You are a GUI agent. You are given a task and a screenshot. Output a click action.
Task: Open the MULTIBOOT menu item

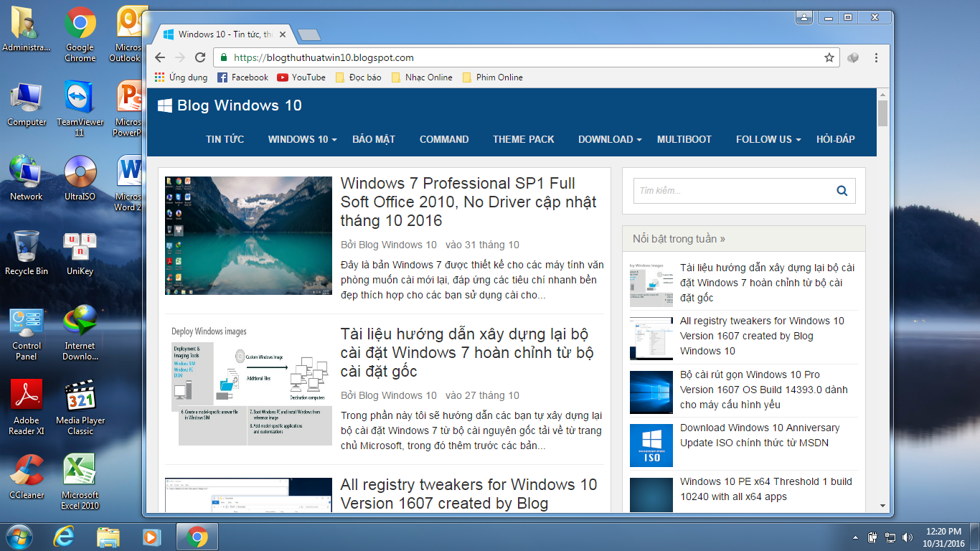point(684,139)
